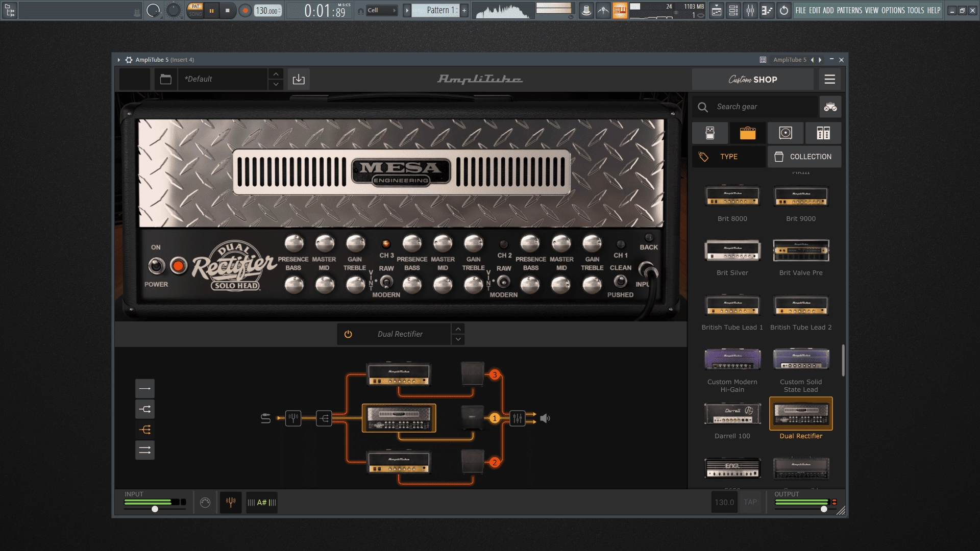Select the previous preset up arrow
980x551 pixels.
tap(276, 74)
